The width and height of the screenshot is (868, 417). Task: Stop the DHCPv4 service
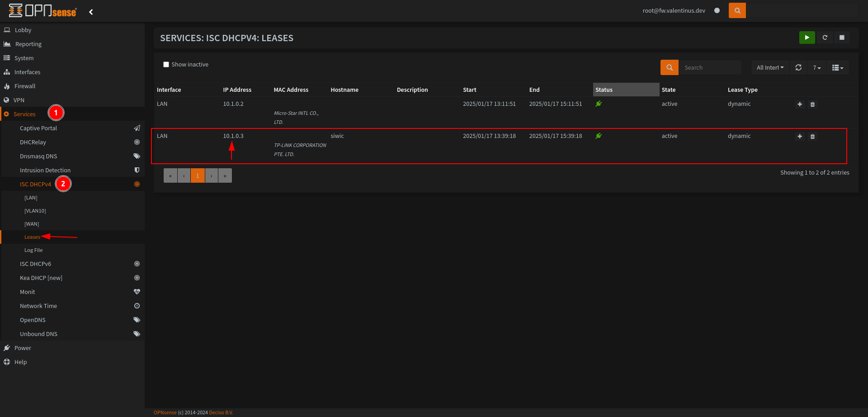(842, 38)
